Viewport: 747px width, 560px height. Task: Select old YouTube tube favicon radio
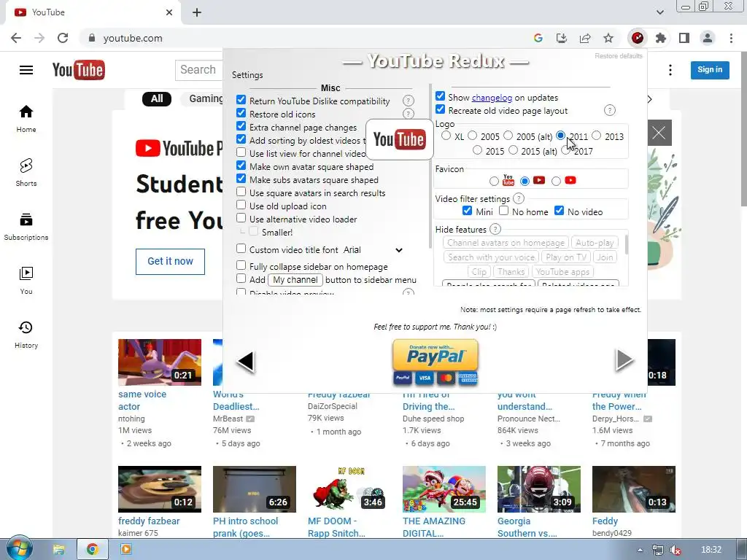[494, 181]
